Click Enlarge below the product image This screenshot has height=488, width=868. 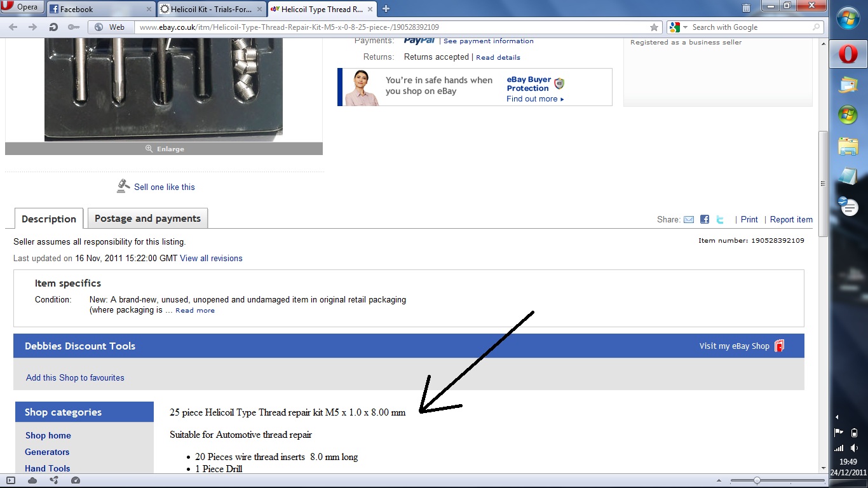[x=164, y=149]
